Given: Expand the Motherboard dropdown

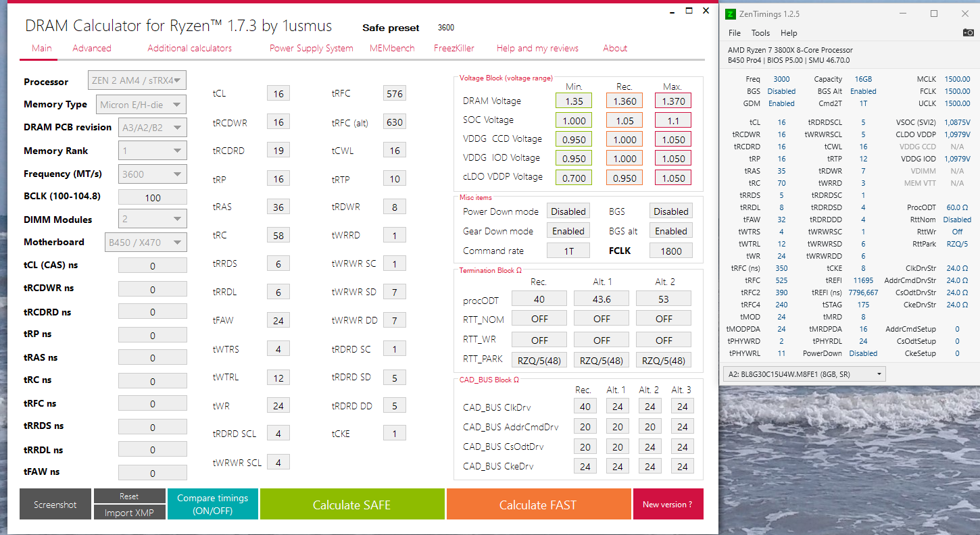Looking at the screenshot, I should 145,242.
